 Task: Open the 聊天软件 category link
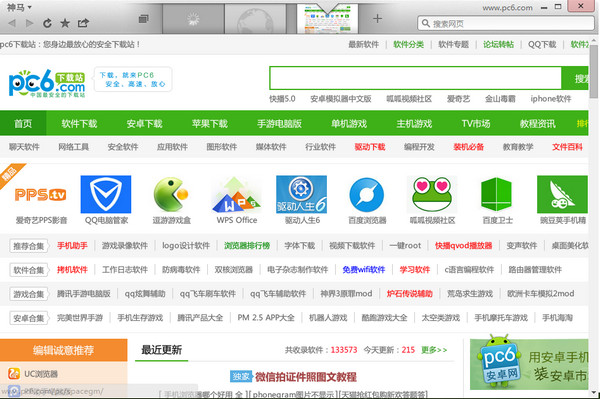[24, 147]
